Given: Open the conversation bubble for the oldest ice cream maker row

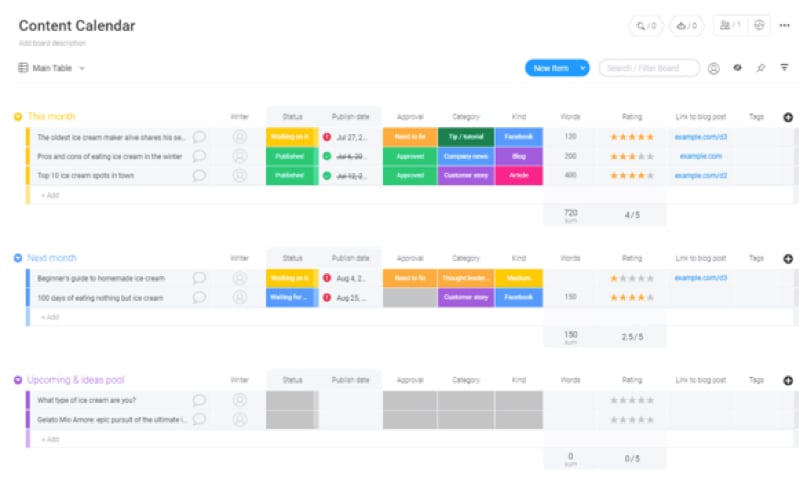Looking at the screenshot, I should (x=199, y=137).
